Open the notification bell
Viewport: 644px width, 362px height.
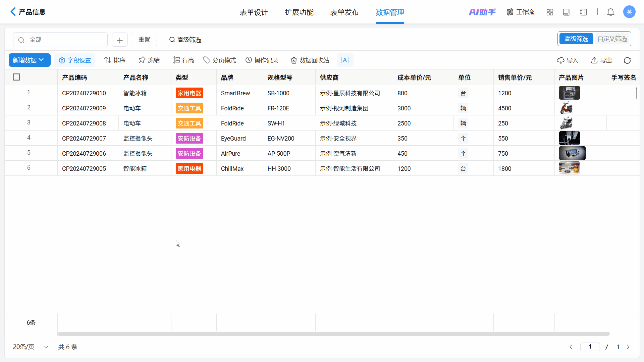610,12
